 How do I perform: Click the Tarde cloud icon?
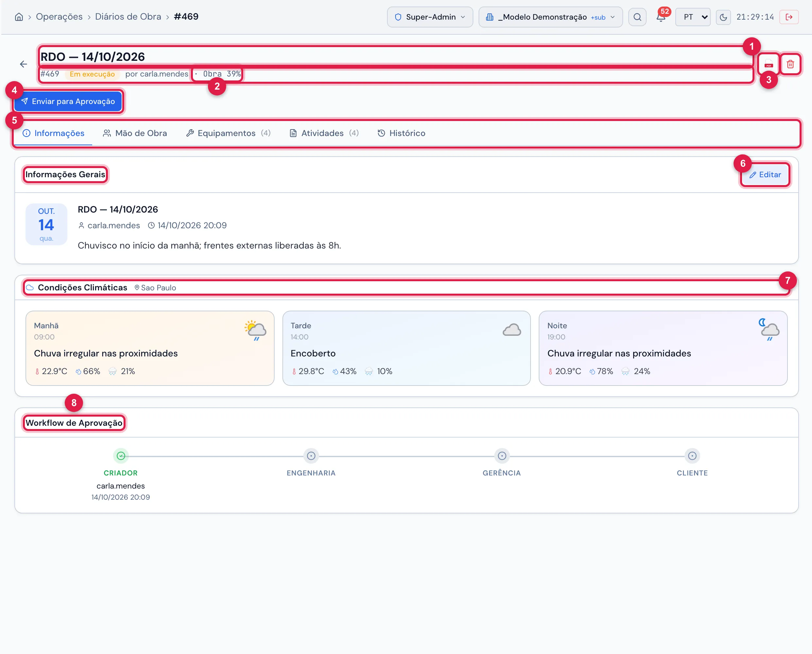[x=512, y=330]
